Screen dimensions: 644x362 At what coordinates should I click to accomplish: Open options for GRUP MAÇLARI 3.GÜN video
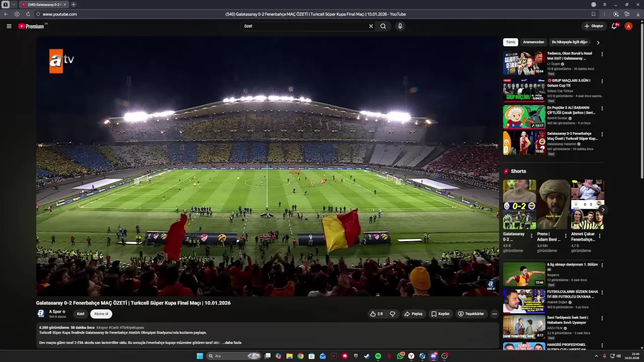tap(602, 81)
